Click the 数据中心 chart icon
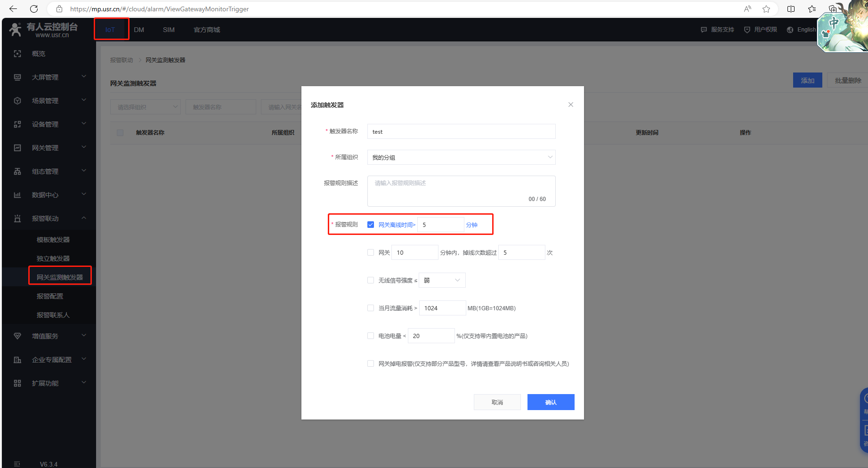The image size is (868, 468). (17, 195)
